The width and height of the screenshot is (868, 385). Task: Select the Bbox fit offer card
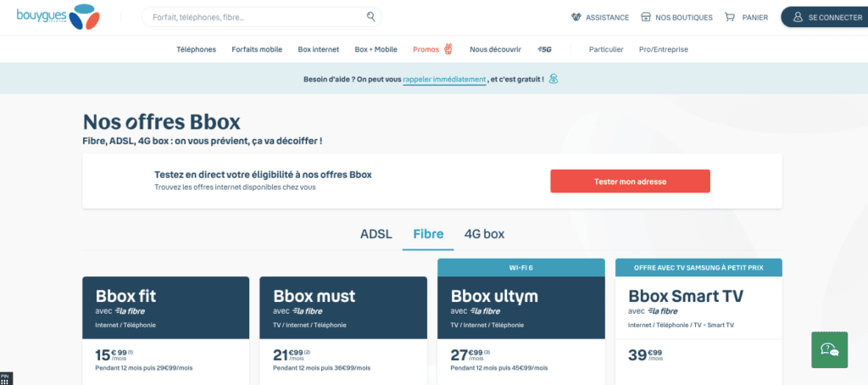coord(166,330)
